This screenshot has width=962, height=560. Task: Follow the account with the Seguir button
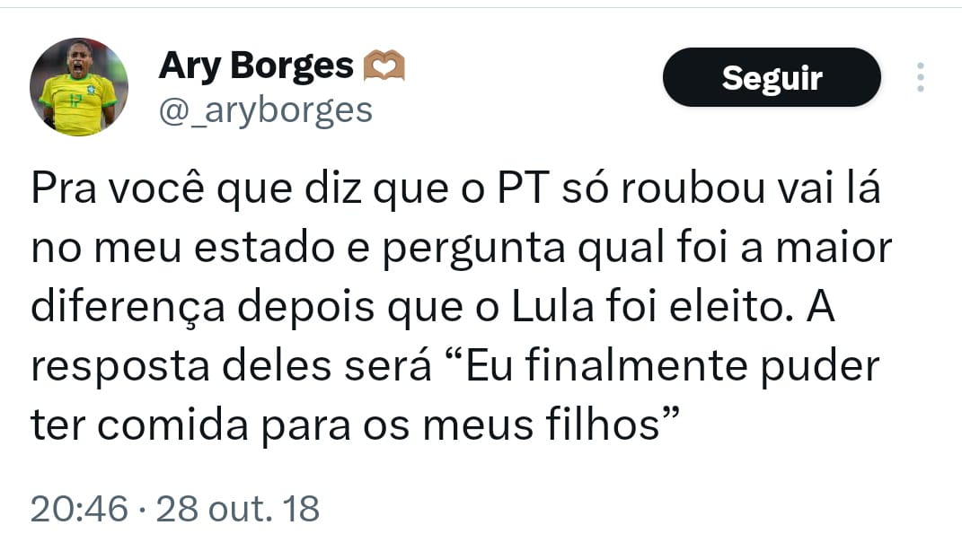coord(772,77)
